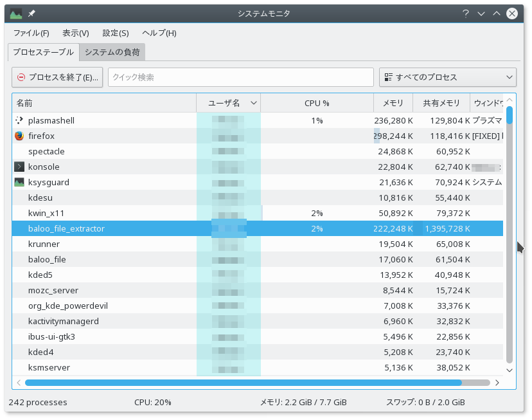Image resolution: width=532 pixels, height=420 pixels.
Task: Select the baloo_file_extractor process row
Action: point(258,228)
